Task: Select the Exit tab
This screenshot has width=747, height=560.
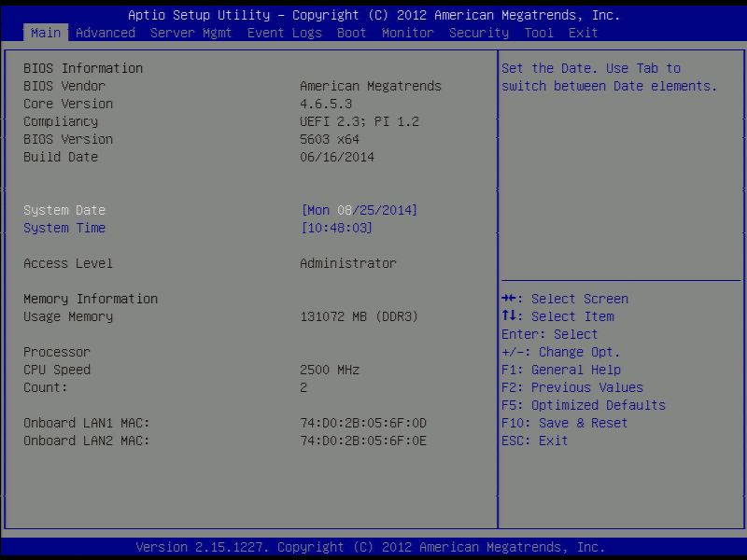Action: (x=583, y=33)
